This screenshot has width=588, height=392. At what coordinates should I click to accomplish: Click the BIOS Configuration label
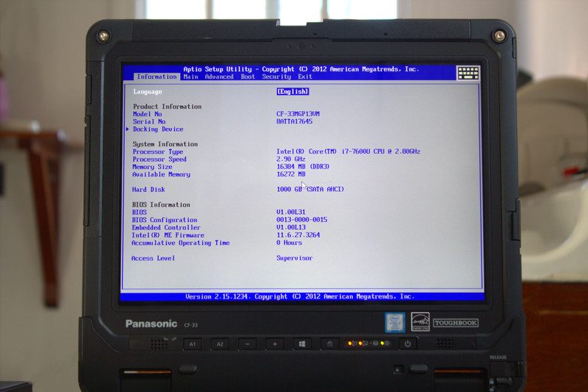click(x=164, y=220)
